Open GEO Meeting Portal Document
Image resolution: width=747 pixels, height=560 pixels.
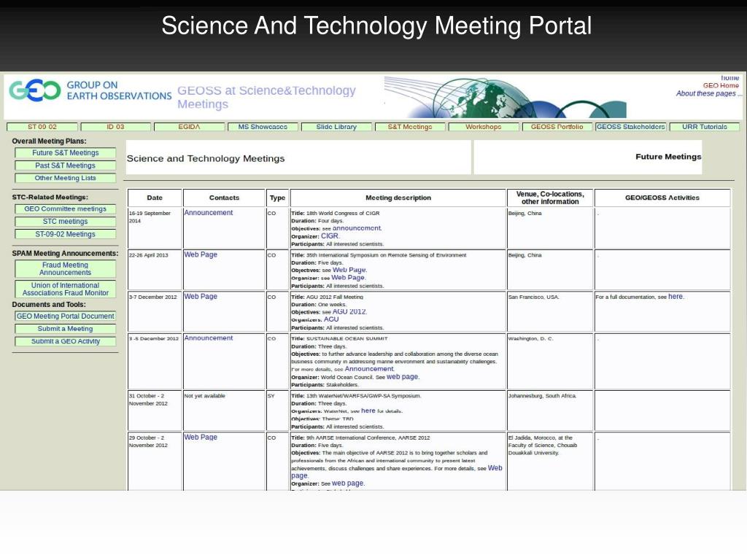click(65, 316)
